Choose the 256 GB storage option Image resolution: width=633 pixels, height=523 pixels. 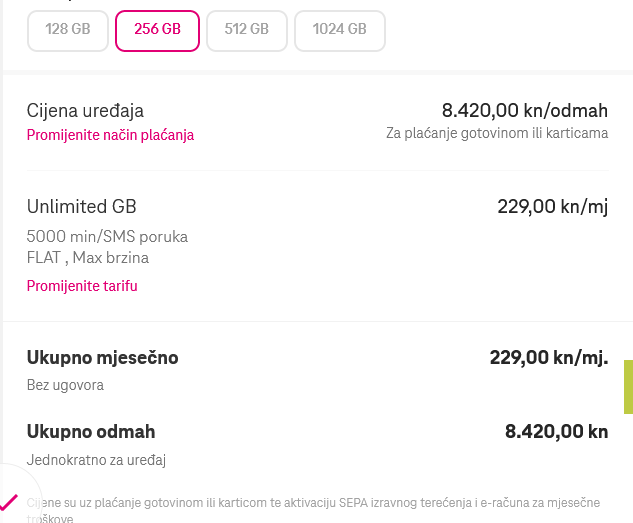point(157,30)
